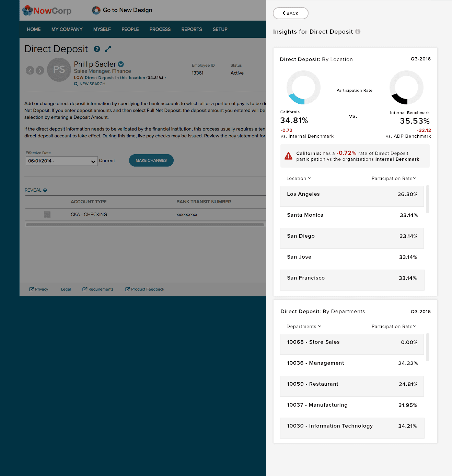The width and height of the screenshot is (452, 476).
Task: Select the 10037 - Manufacturing row
Action: click(352, 407)
